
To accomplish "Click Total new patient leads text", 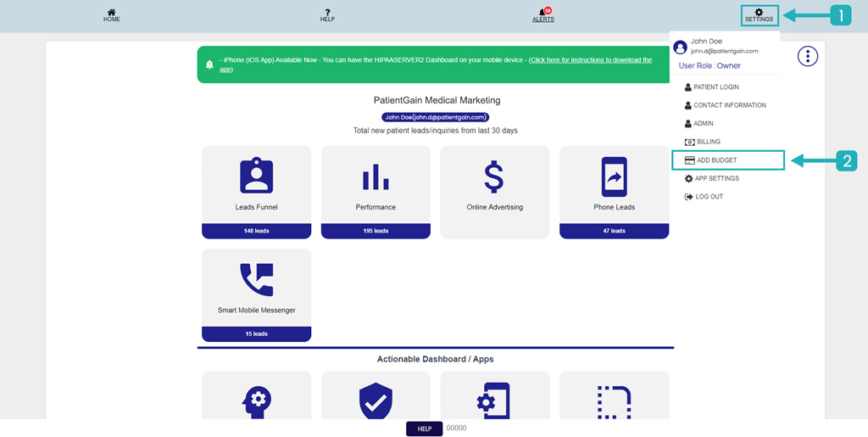I will click(435, 131).
